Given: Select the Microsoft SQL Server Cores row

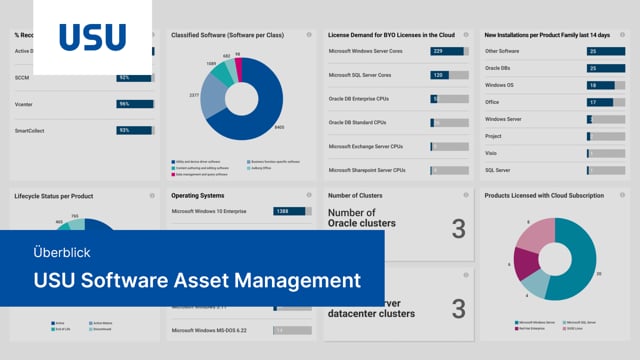Looking at the screenshot, I should [398, 75].
